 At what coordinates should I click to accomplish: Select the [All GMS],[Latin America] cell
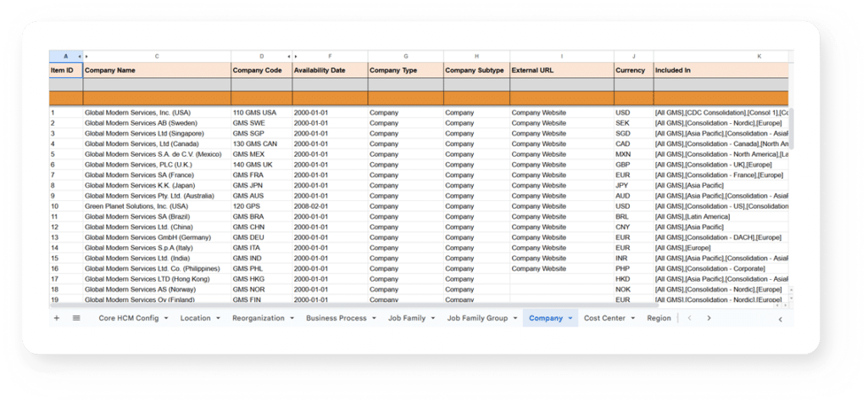click(721, 216)
